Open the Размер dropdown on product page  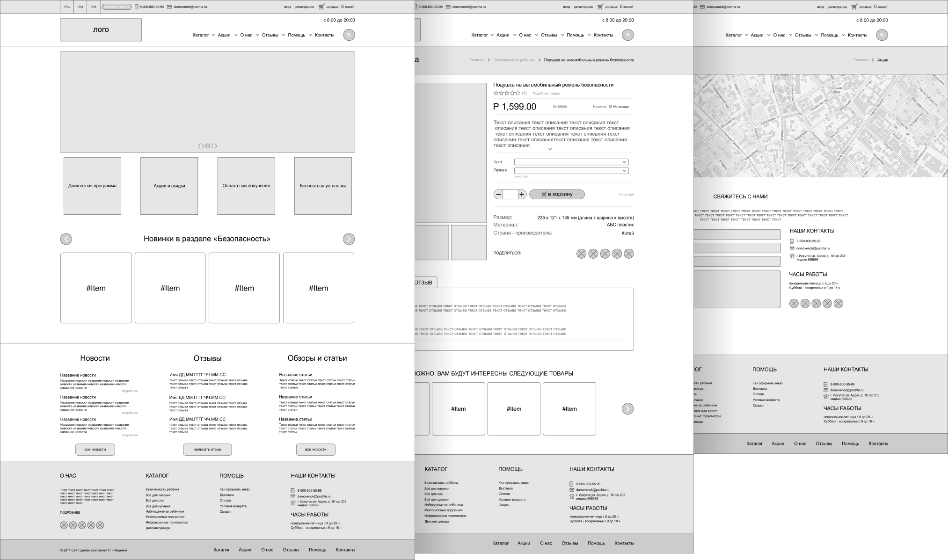pyautogui.click(x=571, y=171)
